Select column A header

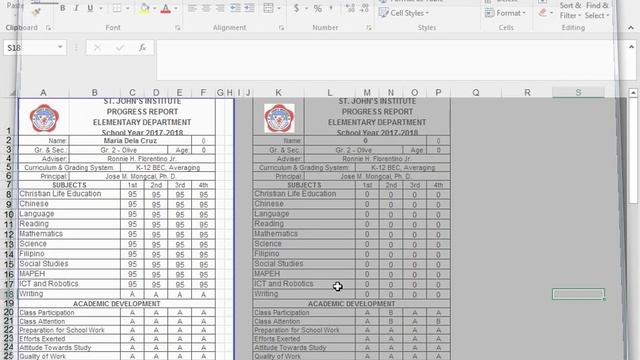coord(43,93)
